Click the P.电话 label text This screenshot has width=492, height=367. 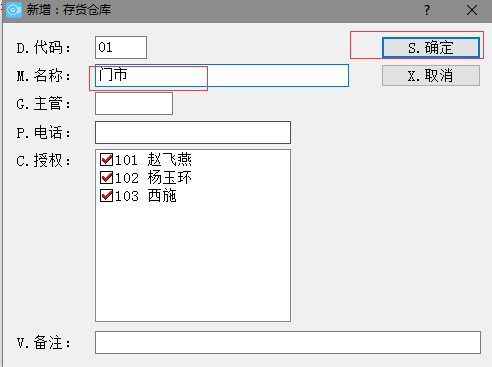[x=43, y=133]
